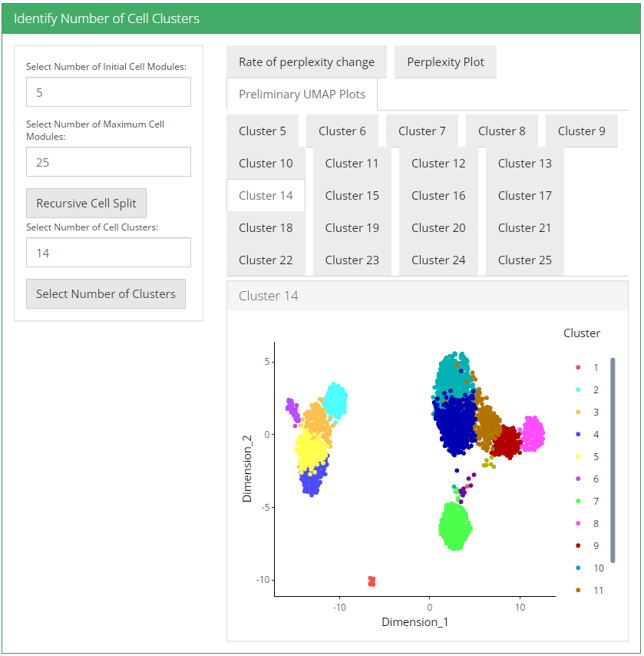
Task: Focus the Initial Cell Modules input field
Action: click(x=108, y=92)
